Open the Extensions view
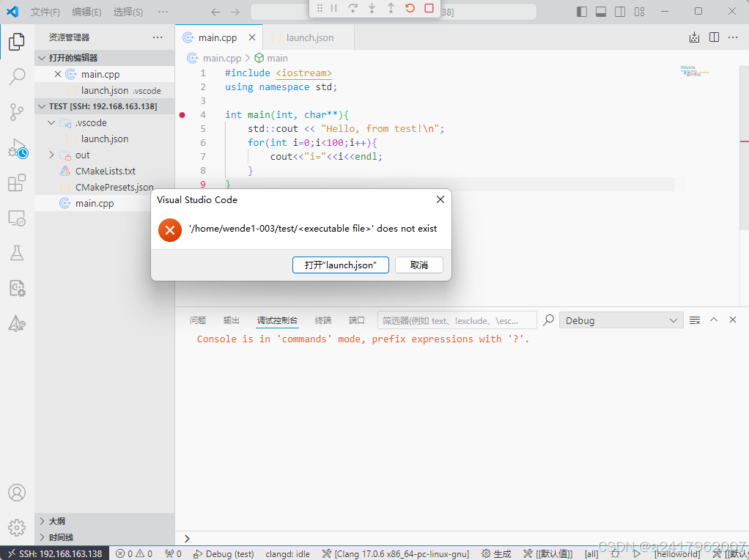The height and width of the screenshot is (560, 749). click(17, 183)
